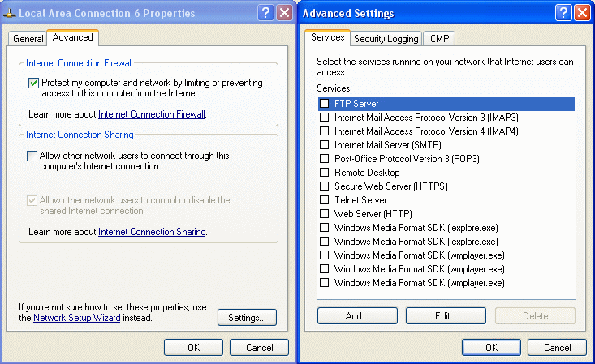Switch to the Security Logging tab
This screenshot has height=364, width=595.
pos(386,39)
